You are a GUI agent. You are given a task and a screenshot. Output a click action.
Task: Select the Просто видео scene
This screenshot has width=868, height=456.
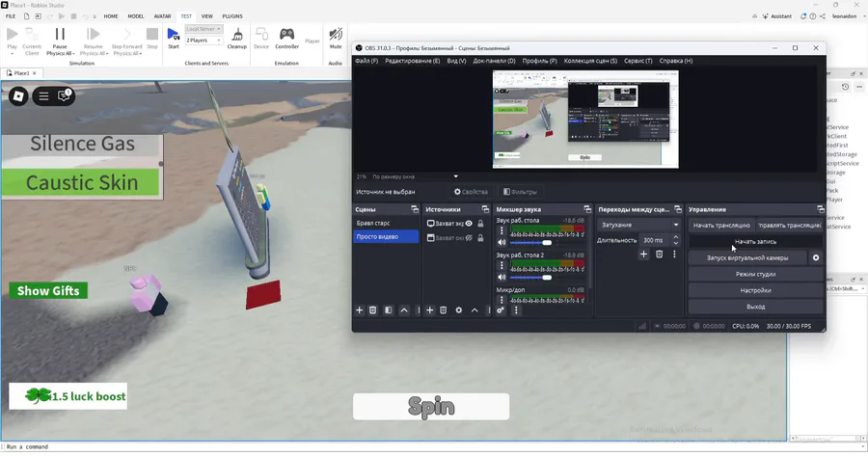(x=387, y=237)
